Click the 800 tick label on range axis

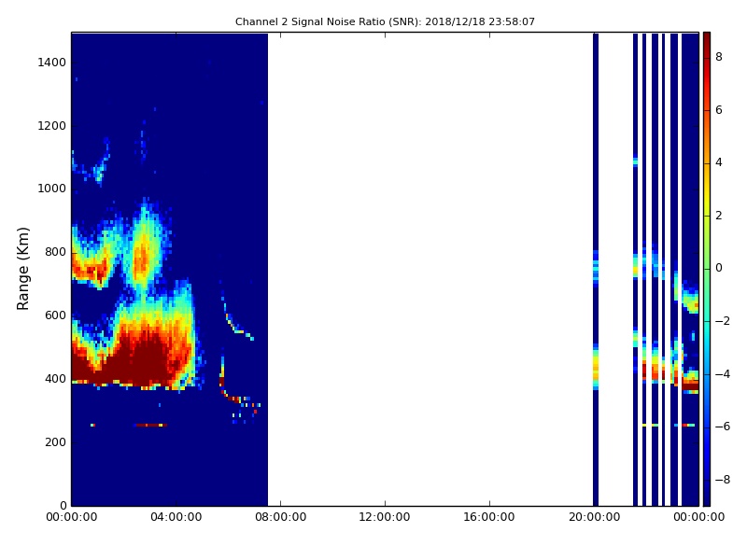pyautogui.click(x=56, y=252)
